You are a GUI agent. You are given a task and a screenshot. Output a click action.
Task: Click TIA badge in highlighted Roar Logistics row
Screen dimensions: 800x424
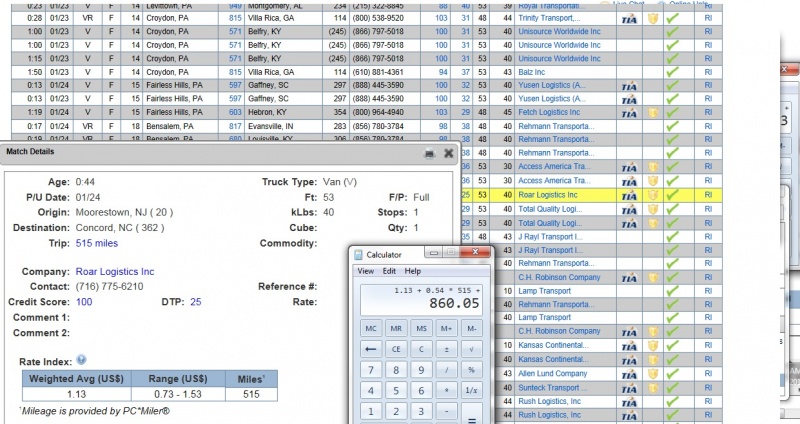point(629,195)
